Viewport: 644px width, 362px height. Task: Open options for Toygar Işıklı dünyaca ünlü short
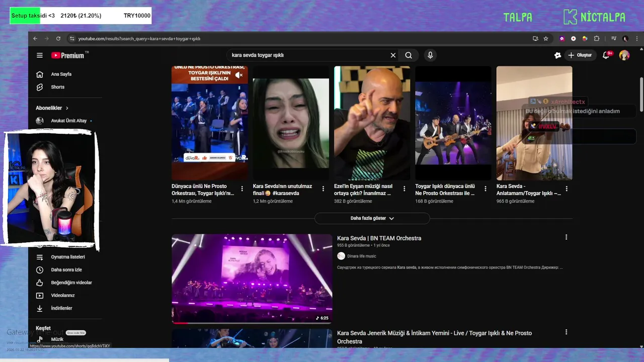point(486,189)
